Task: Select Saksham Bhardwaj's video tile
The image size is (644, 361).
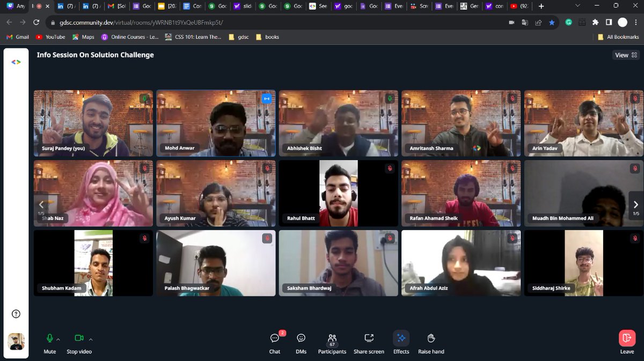Action: click(339, 263)
